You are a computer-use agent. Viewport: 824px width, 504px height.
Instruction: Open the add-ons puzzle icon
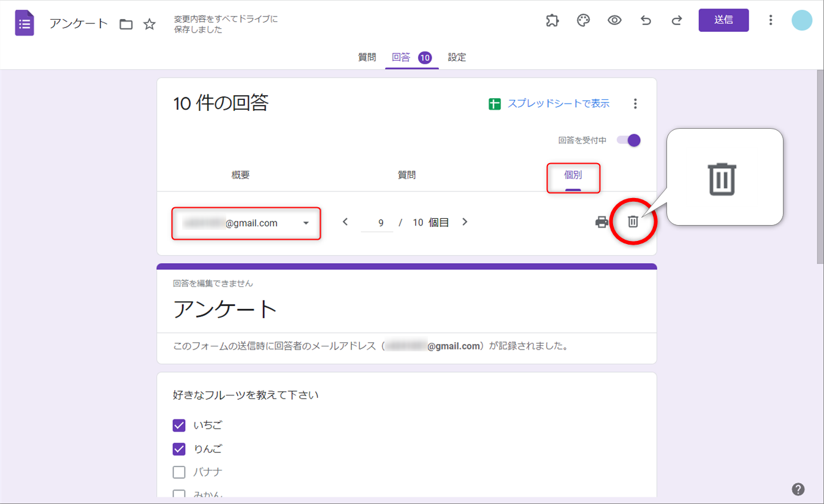[x=552, y=20]
